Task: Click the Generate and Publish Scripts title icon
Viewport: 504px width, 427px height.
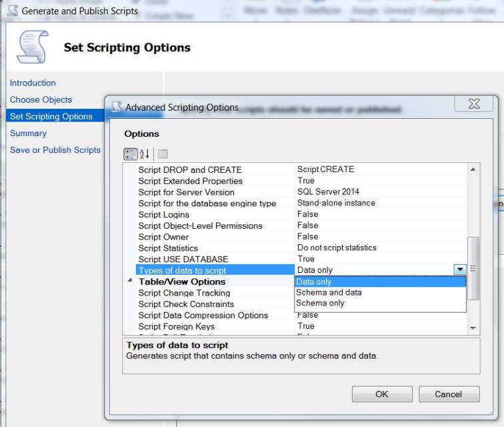Action: (13, 10)
